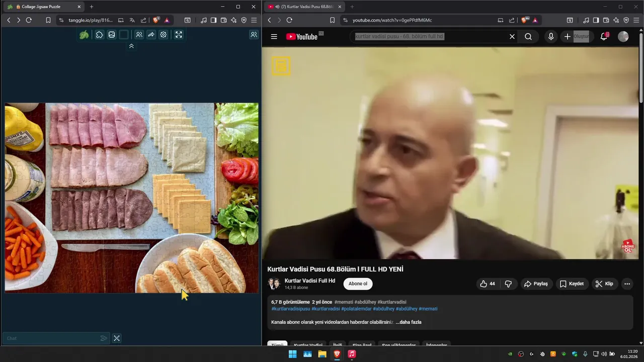Viewport: 644px width, 362px height.
Task: Open YouTube guide hamburger menu
Action: 274,36
